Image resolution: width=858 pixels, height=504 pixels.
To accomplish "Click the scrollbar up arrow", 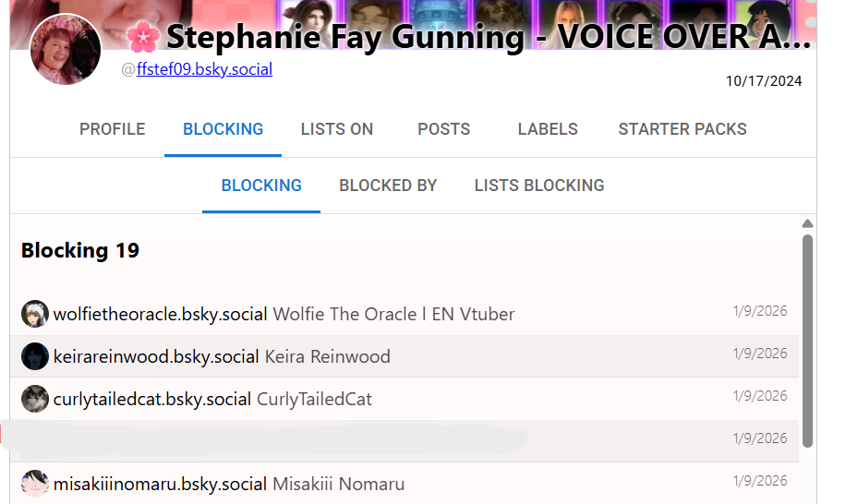I will coord(807,223).
